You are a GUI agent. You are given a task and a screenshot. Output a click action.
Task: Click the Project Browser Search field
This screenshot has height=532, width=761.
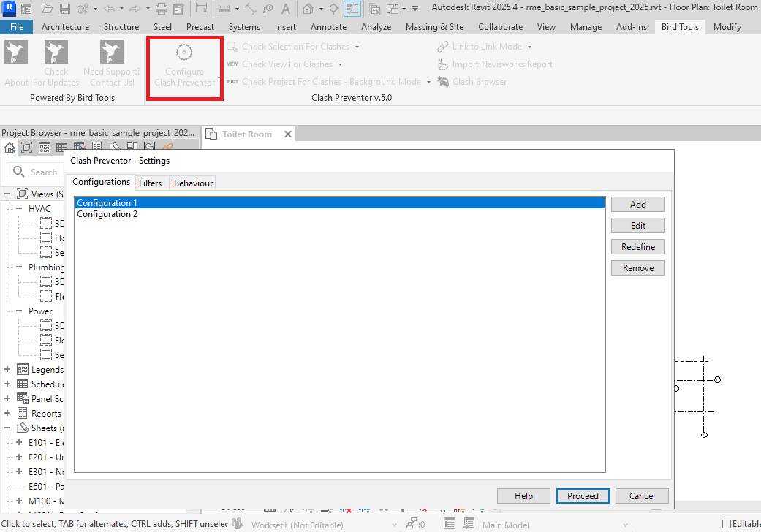(x=37, y=172)
